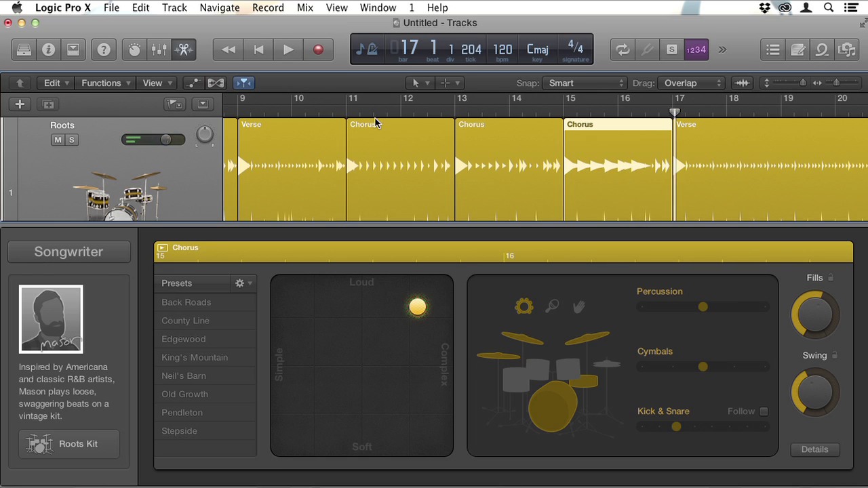Enable the Follow checkbox
This screenshot has width=868, height=488.
[764, 411]
